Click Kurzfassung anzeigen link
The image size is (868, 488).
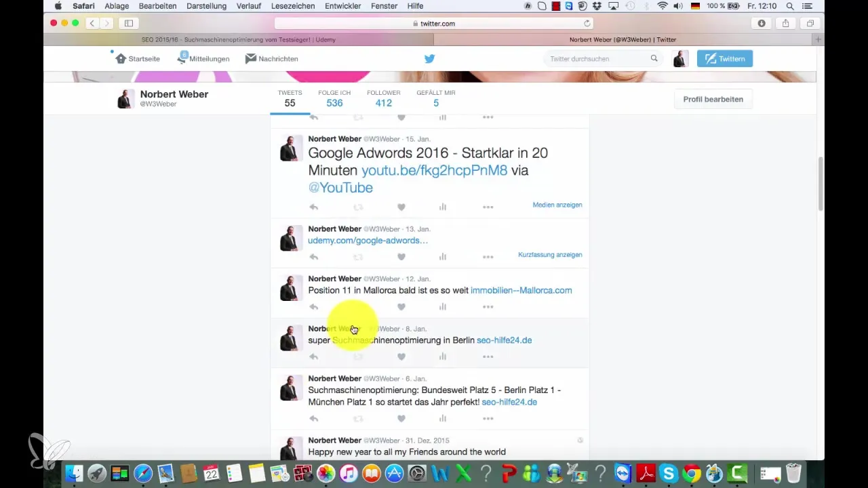click(550, 255)
